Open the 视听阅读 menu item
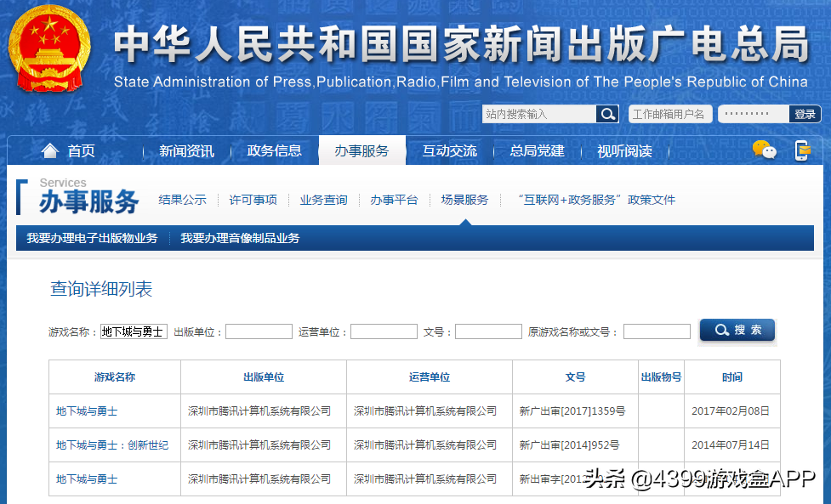 tap(624, 151)
